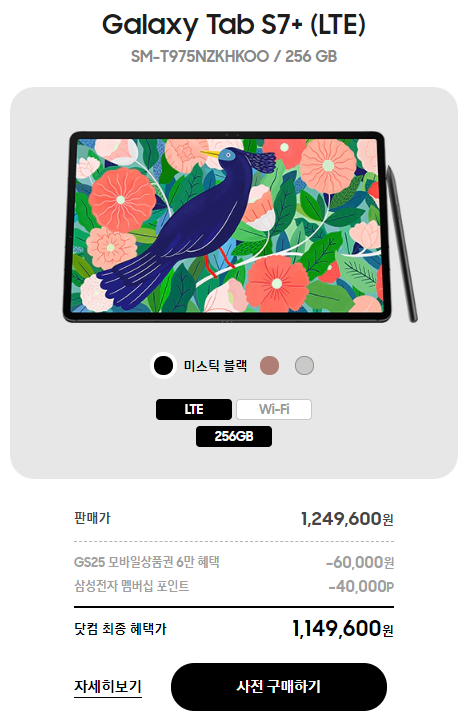Viewport: 469px width, 712px height.
Task: Click the 사전 구매하기 pre-order button
Action: point(279,686)
